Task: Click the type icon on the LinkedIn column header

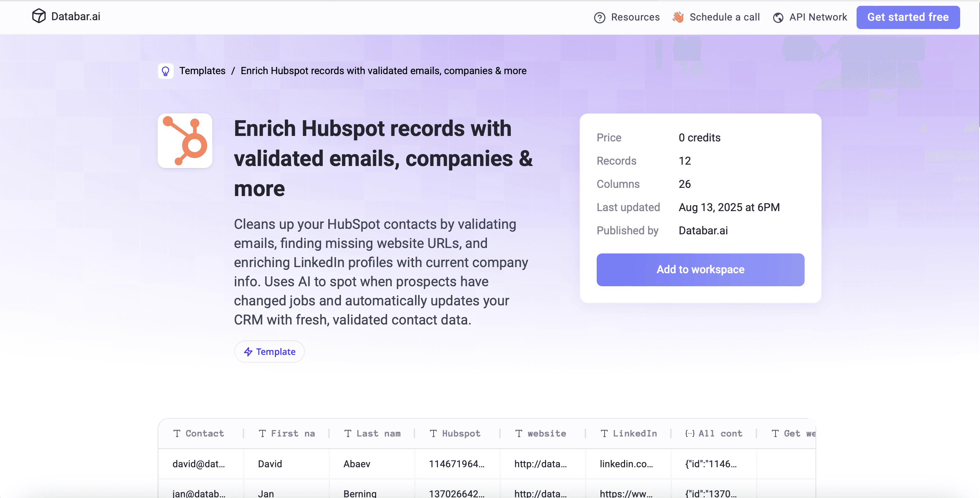Action: (604, 433)
